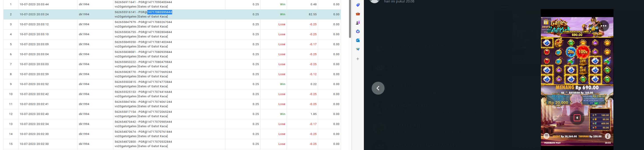Select timestamp 10-07-2023 20:03:04
Viewport: 644px width, 150px height.
point(34,54)
